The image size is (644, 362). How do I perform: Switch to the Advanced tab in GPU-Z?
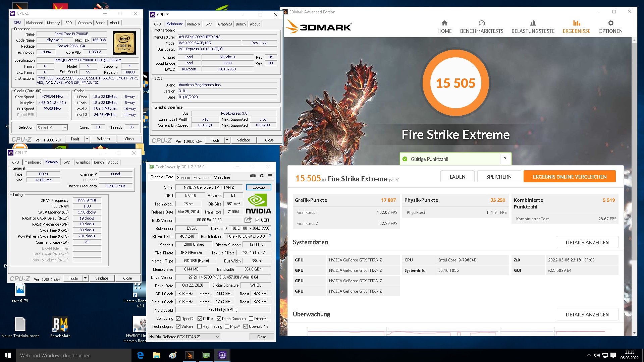(202, 177)
